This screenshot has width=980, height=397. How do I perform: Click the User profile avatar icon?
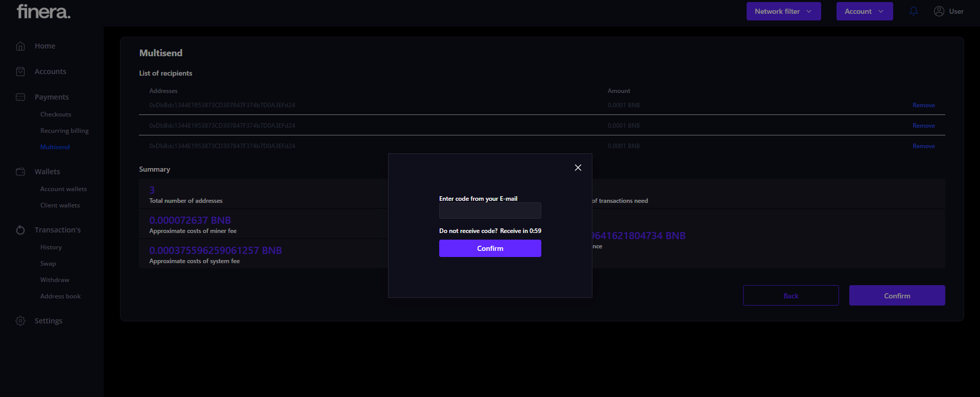tap(939, 11)
